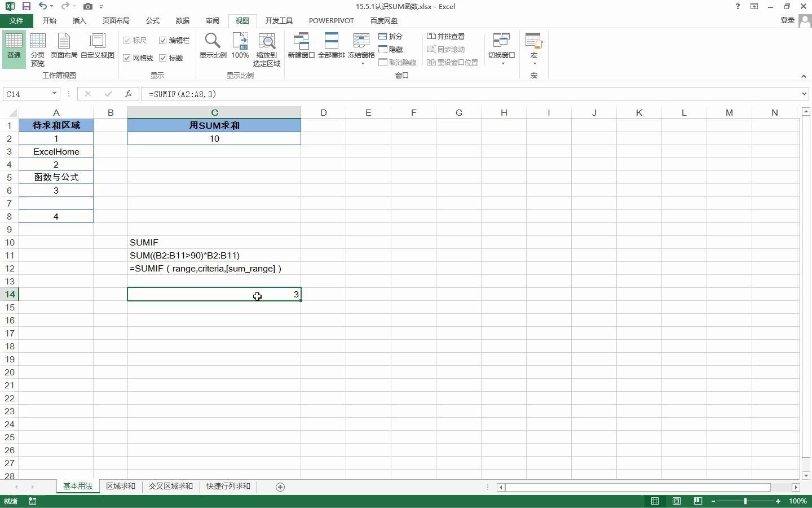Open the POWERPIVOT ribbon tab
812x508 pixels.
click(332, 20)
